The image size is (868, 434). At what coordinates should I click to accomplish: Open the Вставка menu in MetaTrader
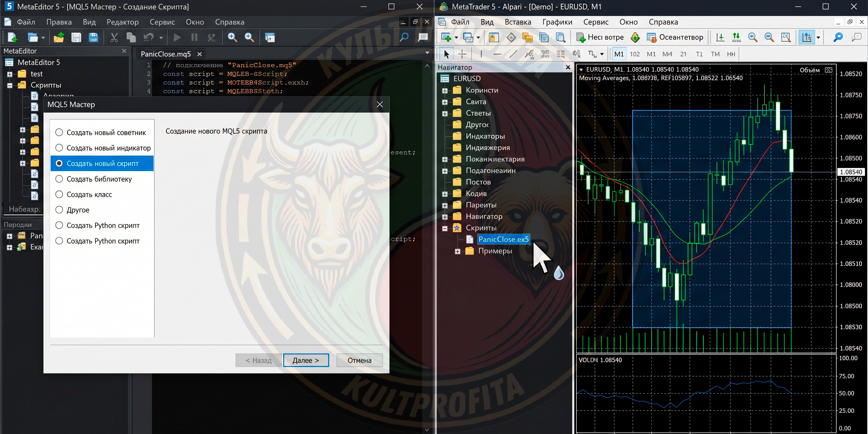[518, 22]
